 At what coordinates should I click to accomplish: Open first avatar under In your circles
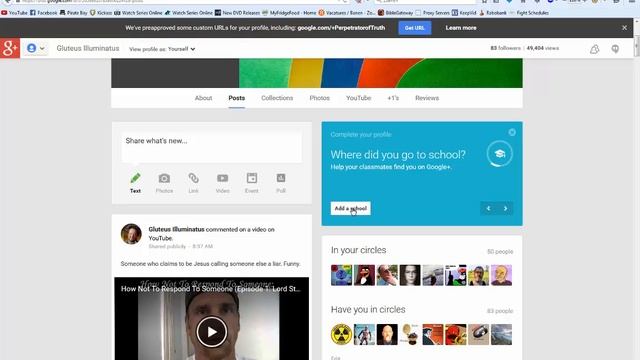click(x=341, y=275)
